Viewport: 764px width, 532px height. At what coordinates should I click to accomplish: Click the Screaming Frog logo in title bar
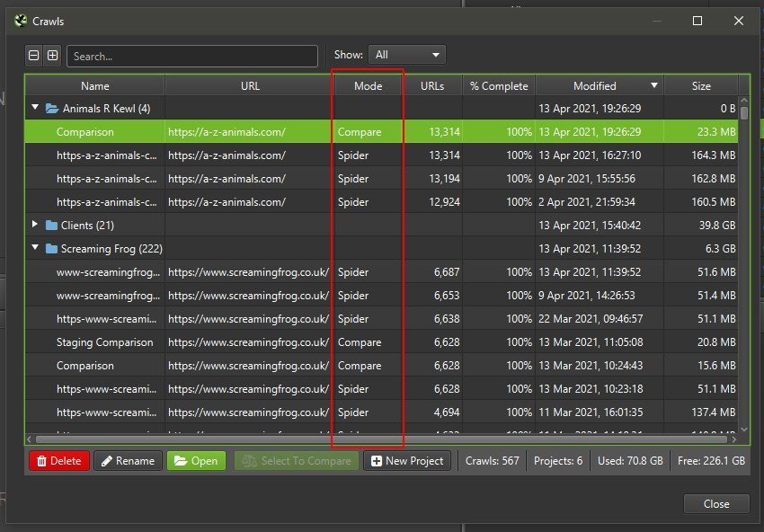[20, 21]
